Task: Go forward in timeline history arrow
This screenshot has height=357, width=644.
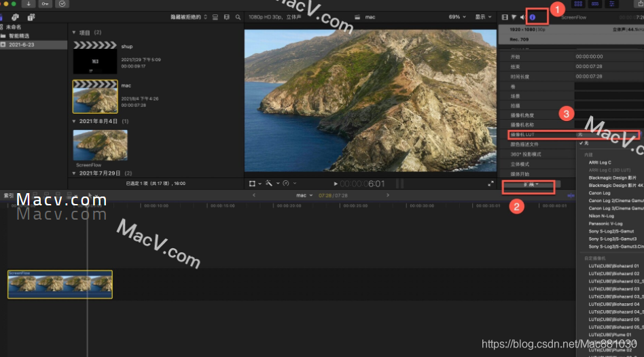Action: coord(388,195)
